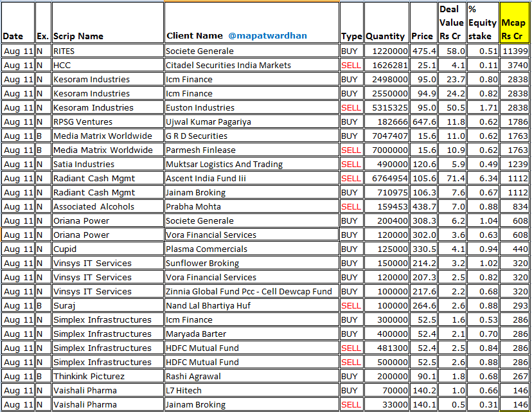532x412 pixels.
Task: Select the 'Deal Value Rs Cr' header
Action: 452,22
